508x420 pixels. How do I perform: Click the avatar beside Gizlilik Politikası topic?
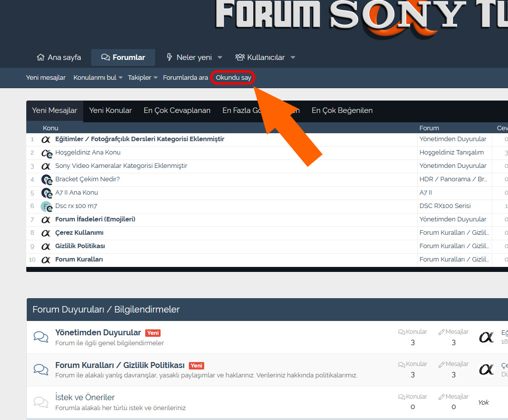(46, 247)
